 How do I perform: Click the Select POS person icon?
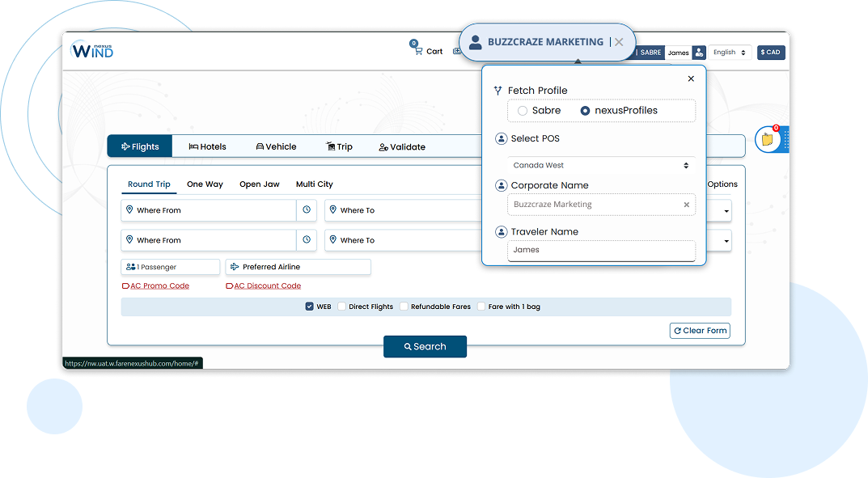pyautogui.click(x=501, y=139)
